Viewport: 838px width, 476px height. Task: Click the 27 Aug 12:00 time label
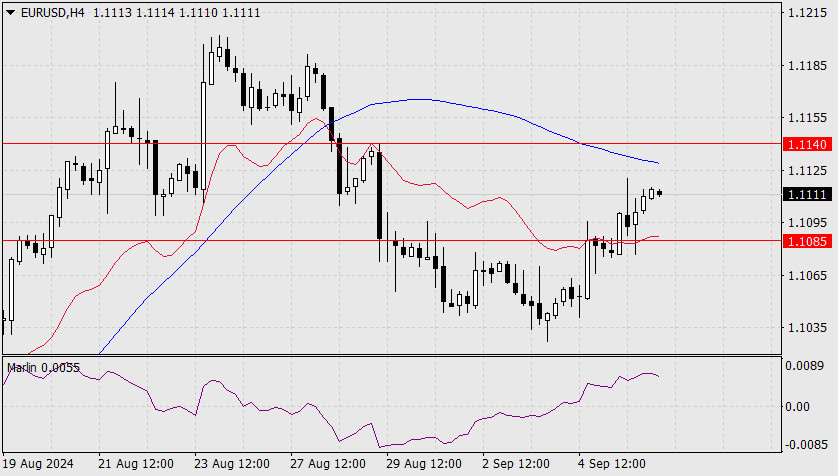pyautogui.click(x=328, y=464)
